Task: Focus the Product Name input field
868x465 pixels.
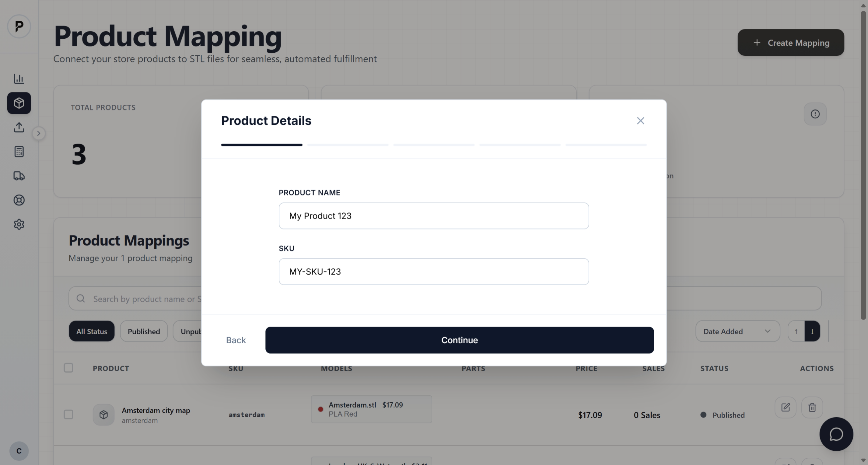Action: 434,216
